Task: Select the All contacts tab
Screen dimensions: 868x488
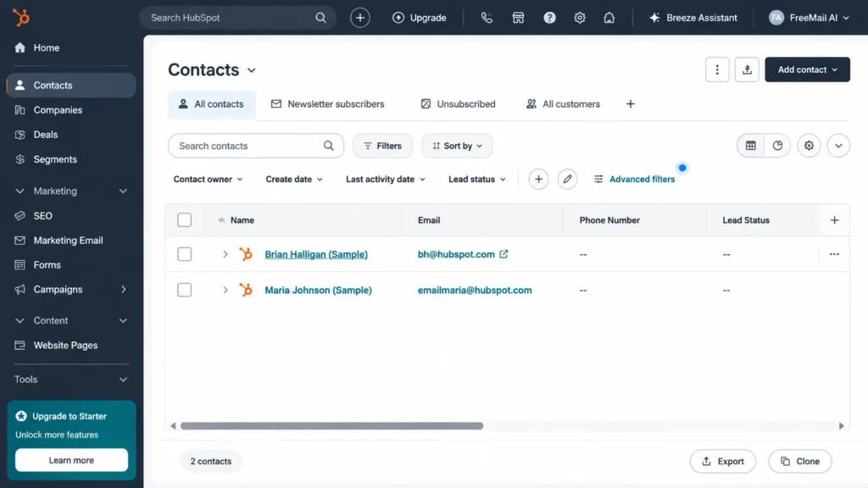Action: 211,104
